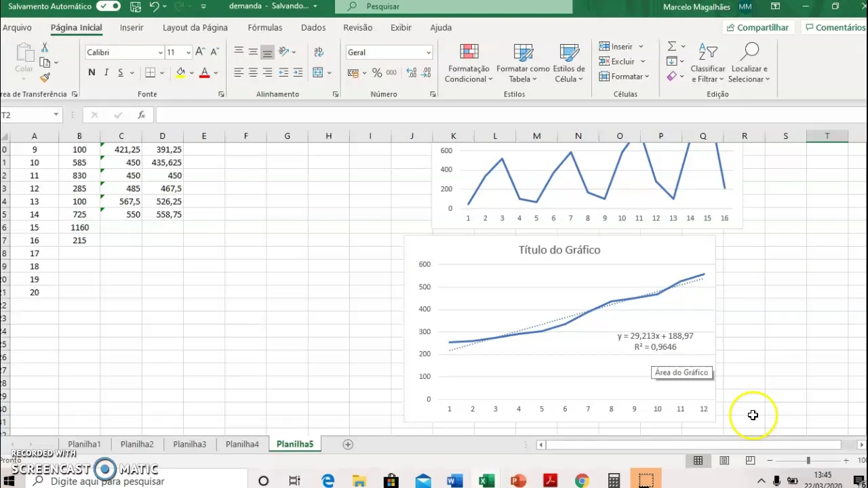This screenshot has height=488, width=868.
Task: Click the Wrap Text icon
Action: [x=319, y=52]
